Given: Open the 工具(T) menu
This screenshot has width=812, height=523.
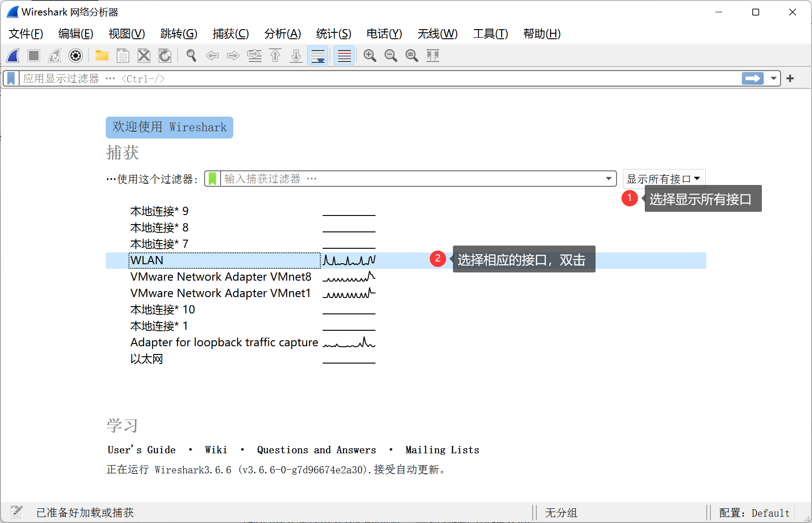Looking at the screenshot, I should (490, 34).
